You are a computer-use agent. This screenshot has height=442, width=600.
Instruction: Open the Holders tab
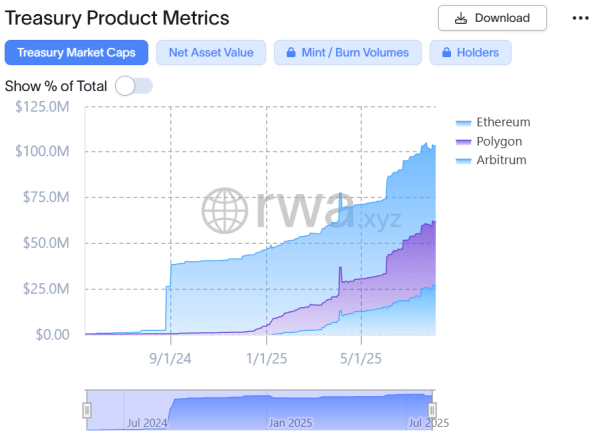click(470, 53)
